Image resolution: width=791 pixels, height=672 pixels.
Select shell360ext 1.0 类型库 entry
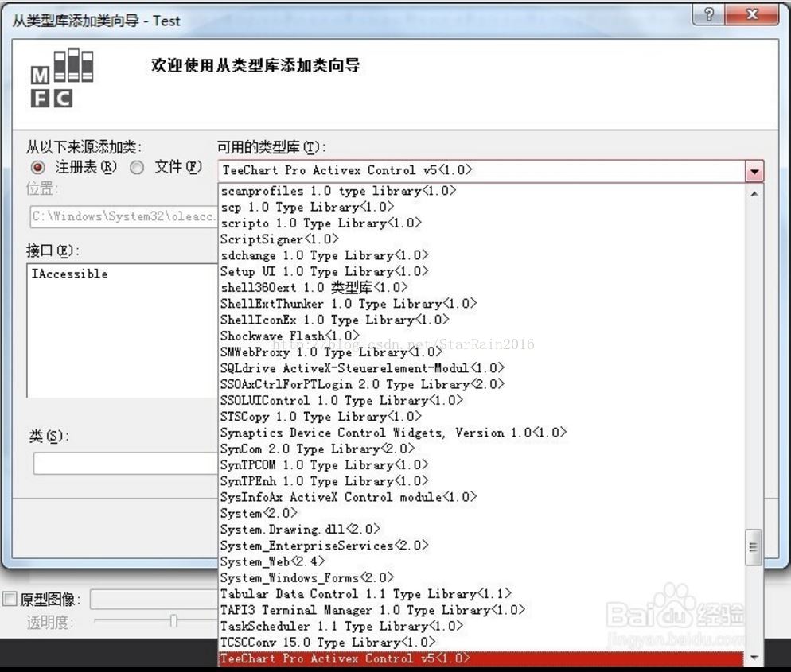(481, 287)
